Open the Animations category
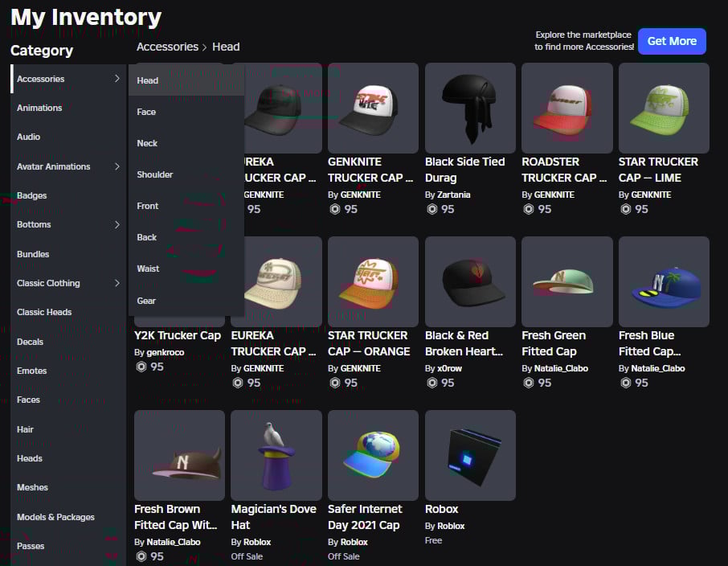728x566 pixels. pyautogui.click(x=67, y=108)
